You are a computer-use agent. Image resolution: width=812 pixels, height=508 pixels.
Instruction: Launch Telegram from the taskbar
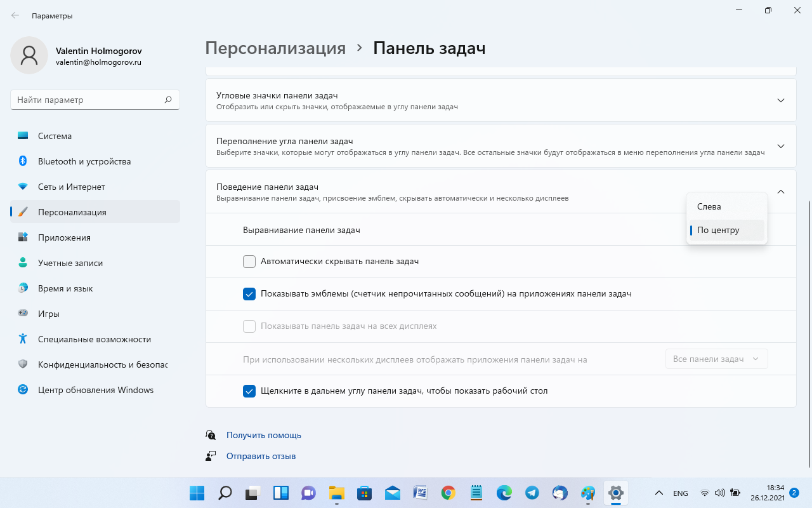(x=532, y=493)
